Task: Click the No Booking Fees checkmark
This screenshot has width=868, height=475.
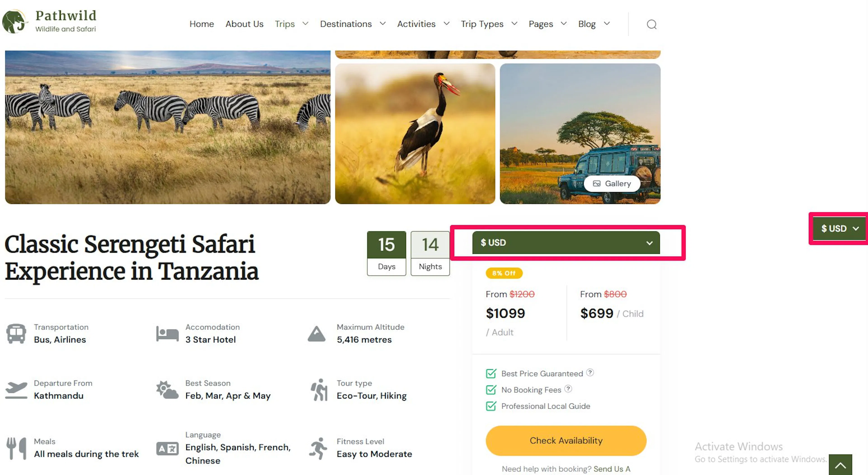Action: (491, 389)
